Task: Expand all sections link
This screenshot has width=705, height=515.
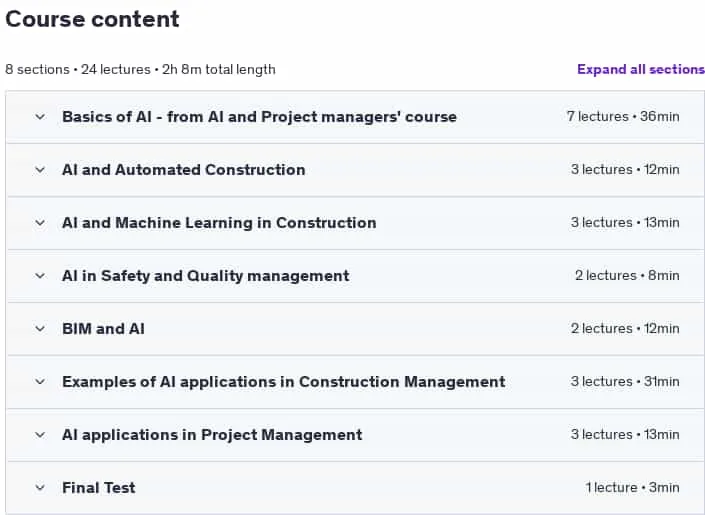Action: [641, 69]
